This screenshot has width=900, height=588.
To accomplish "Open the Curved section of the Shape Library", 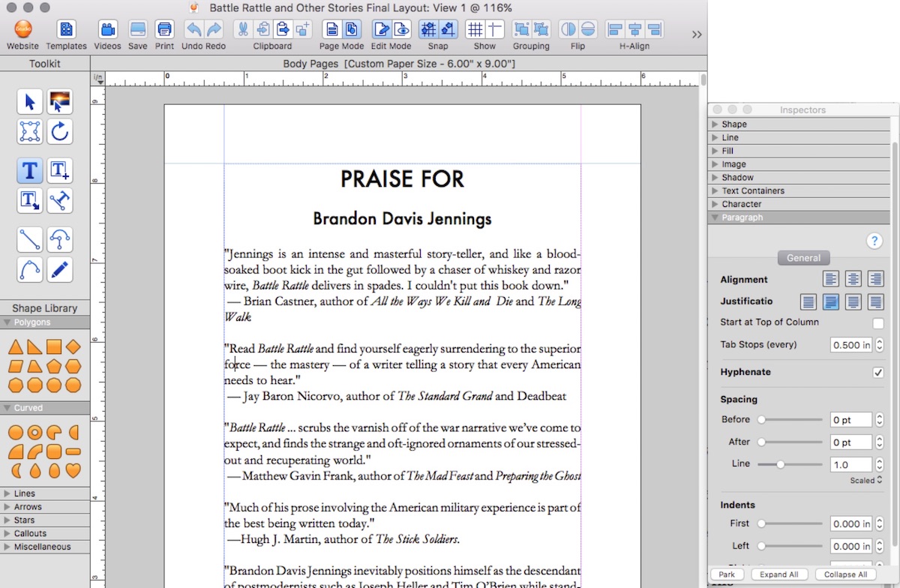I will (26, 407).
